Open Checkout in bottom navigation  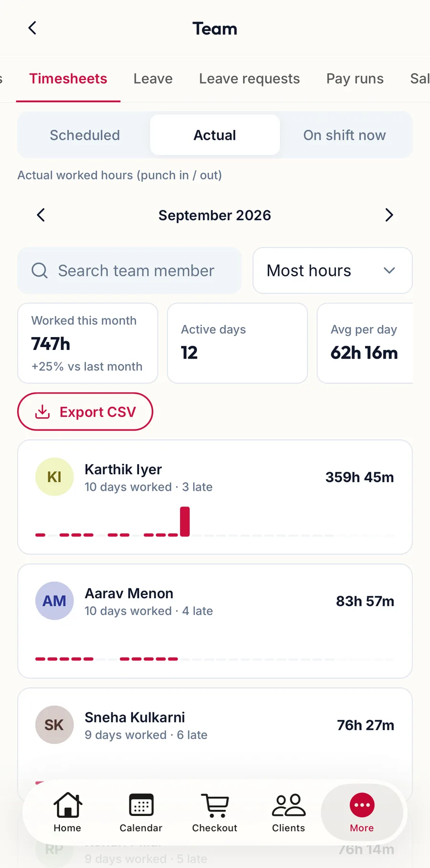click(x=215, y=813)
